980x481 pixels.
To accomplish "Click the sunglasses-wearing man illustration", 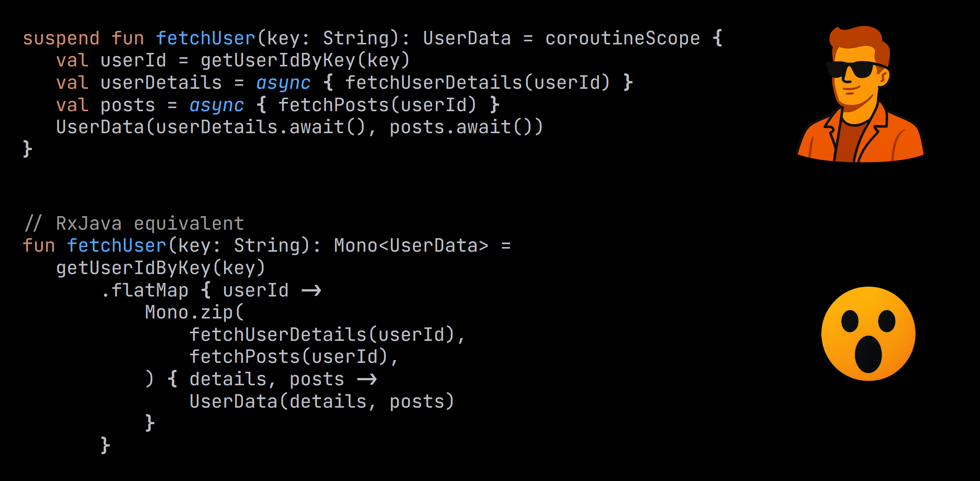I will [860, 95].
